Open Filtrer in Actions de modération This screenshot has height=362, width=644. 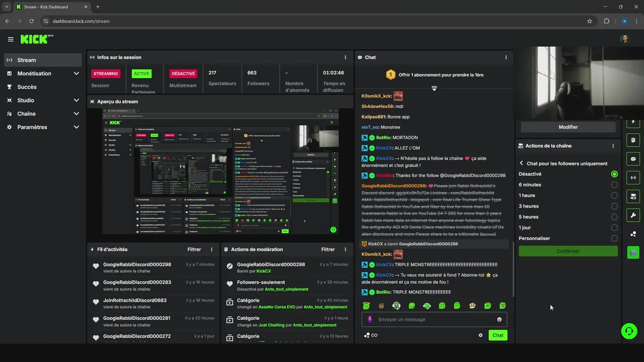point(328,249)
